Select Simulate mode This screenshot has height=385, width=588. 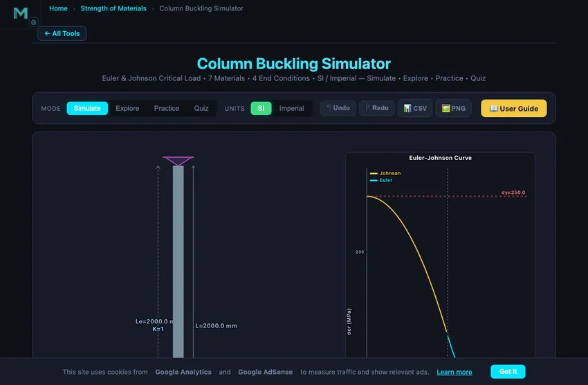(87, 108)
